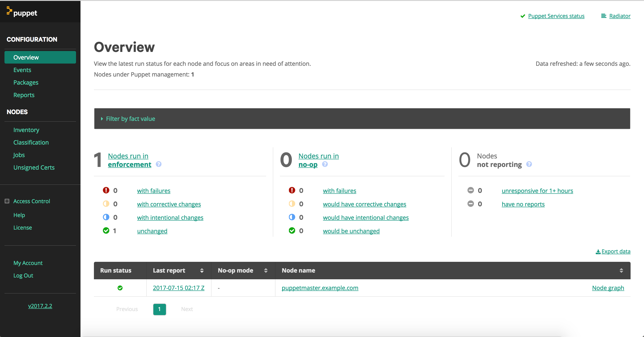Open Classification in the sidebar

pos(31,143)
